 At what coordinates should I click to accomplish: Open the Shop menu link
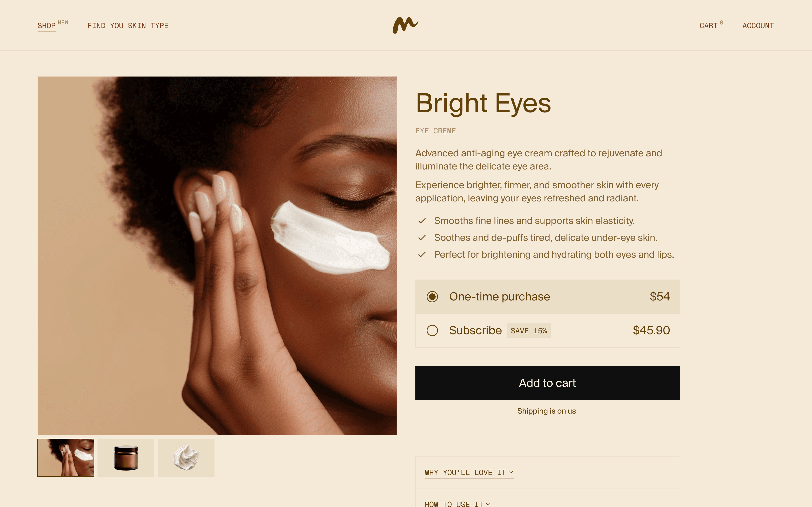pyautogui.click(x=47, y=26)
